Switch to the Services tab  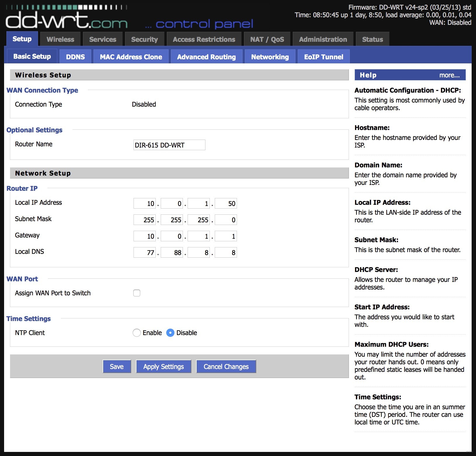pos(103,39)
